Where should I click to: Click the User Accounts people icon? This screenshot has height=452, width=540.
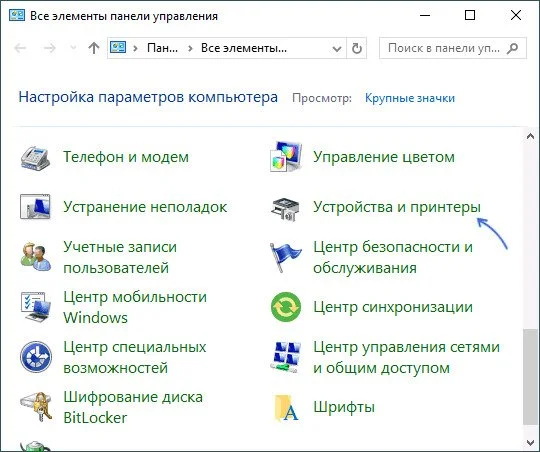point(35,257)
